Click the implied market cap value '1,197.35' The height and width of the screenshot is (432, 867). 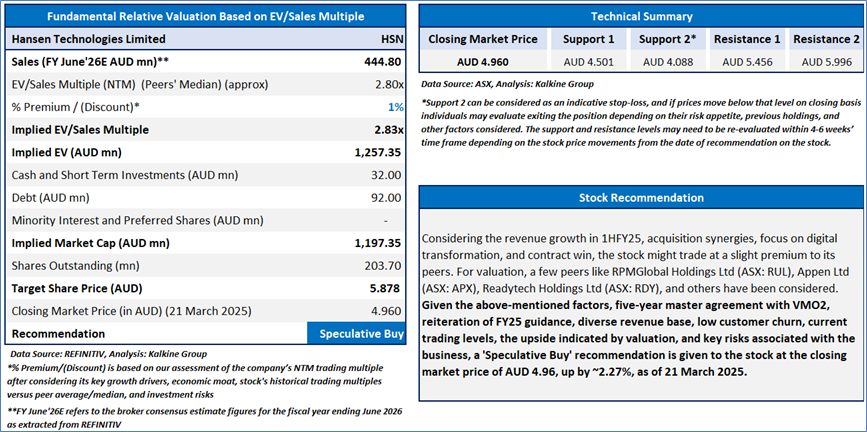pyautogui.click(x=378, y=243)
